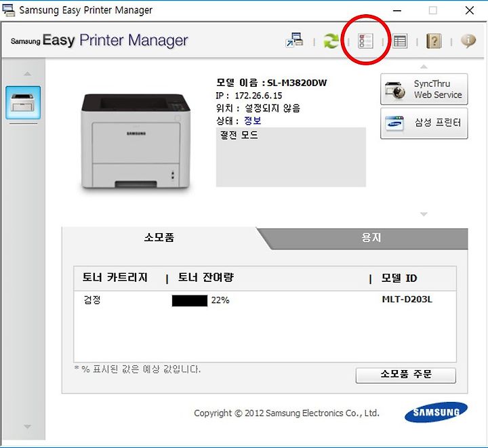Screen dimensions: 488x448
Task: Click the down arrow in left printer list
Action: coord(27,426)
